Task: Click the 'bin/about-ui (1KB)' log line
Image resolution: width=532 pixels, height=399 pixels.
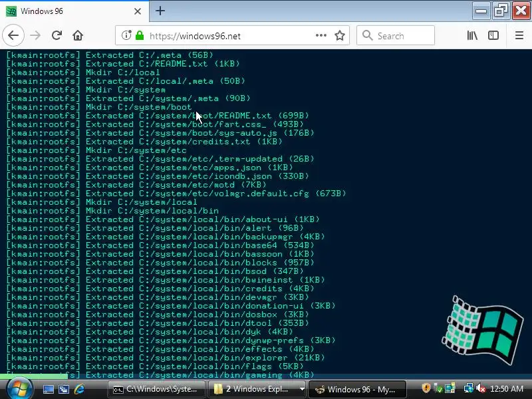Action: (x=163, y=219)
